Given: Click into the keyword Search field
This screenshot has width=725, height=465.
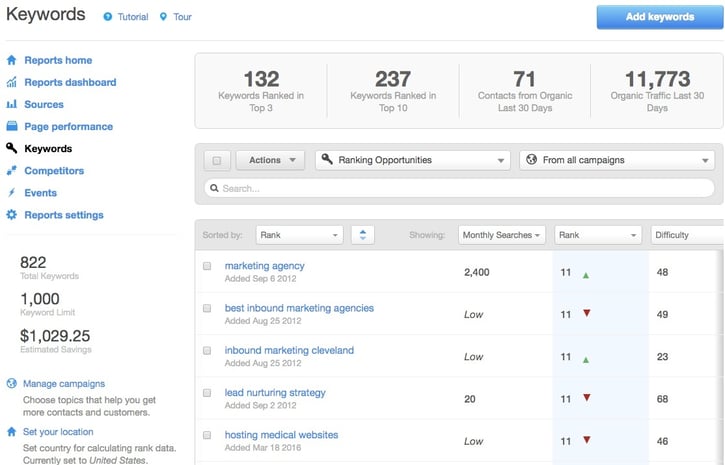Looking at the screenshot, I should (460, 188).
